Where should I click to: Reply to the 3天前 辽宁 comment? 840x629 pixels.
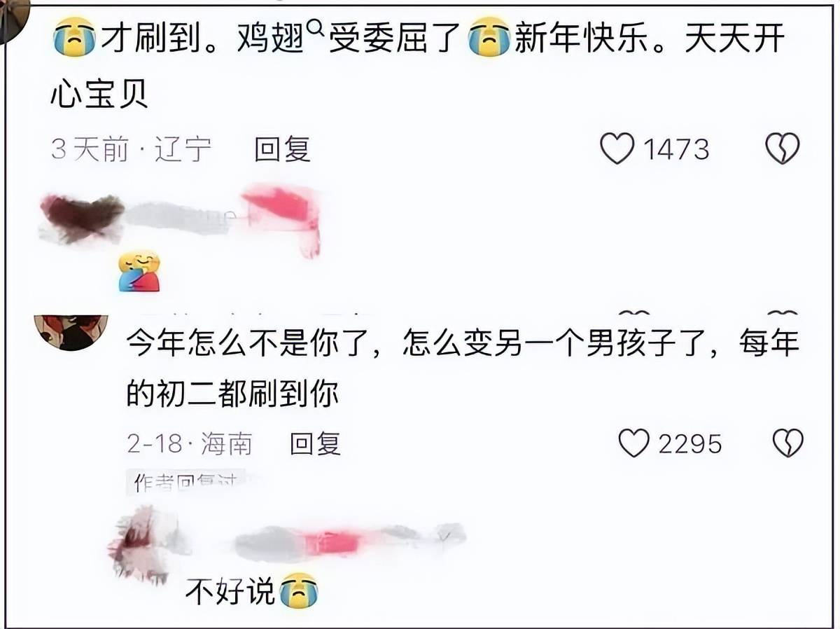click(282, 149)
